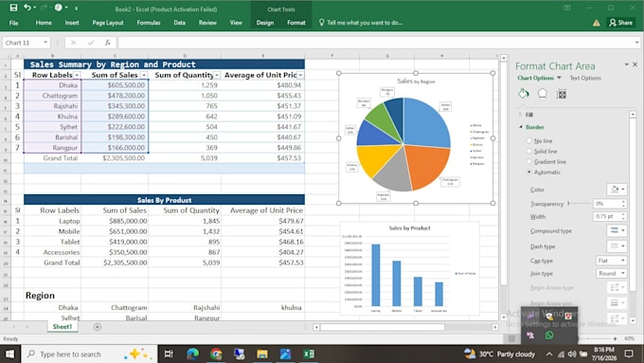
Task: Select the Sheet1 worksheet tab
Action: (62, 327)
